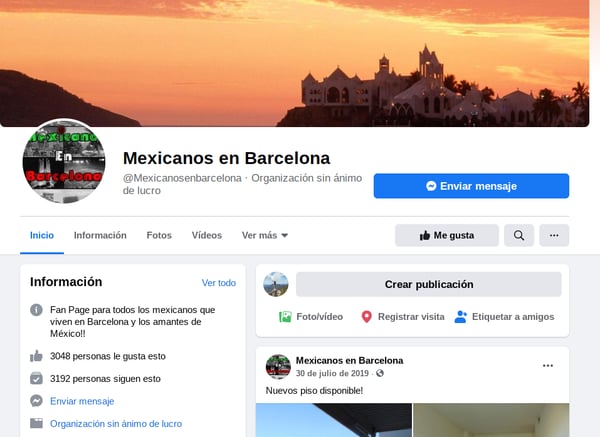Click Ver todo in Información panel
The height and width of the screenshot is (437, 600).
(x=218, y=283)
